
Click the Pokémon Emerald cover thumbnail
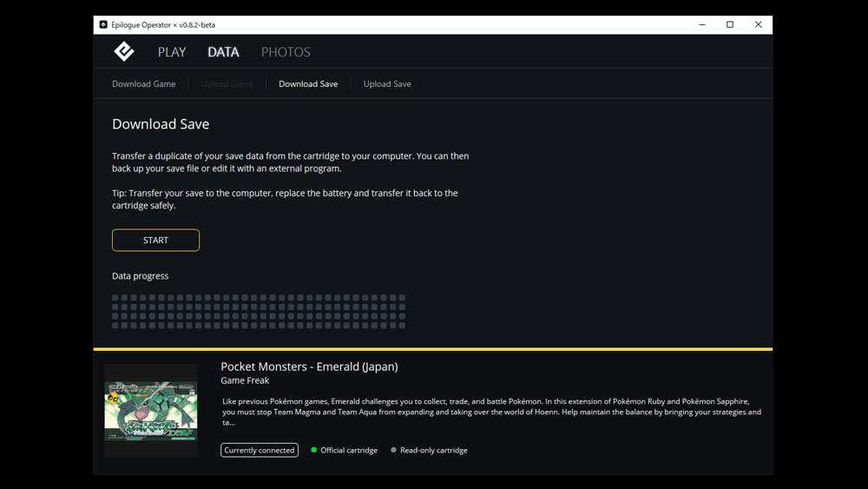tap(151, 411)
